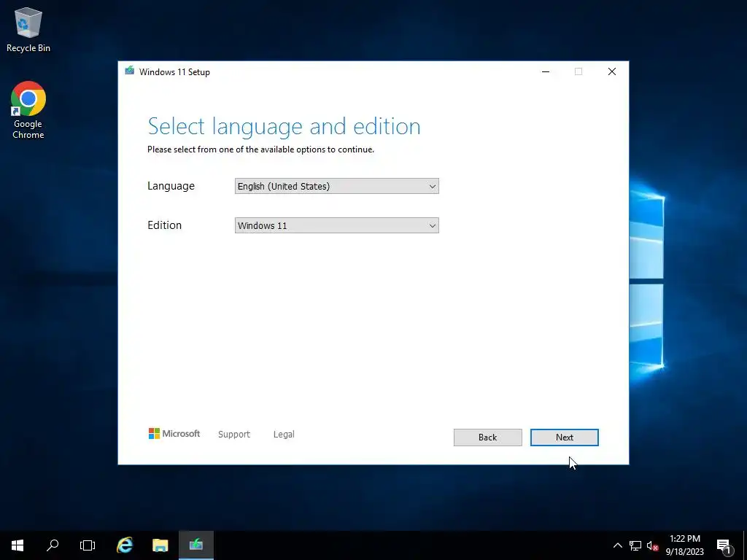Open the Legal link
The image size is (747, 560).
click(x=284, y=435)
